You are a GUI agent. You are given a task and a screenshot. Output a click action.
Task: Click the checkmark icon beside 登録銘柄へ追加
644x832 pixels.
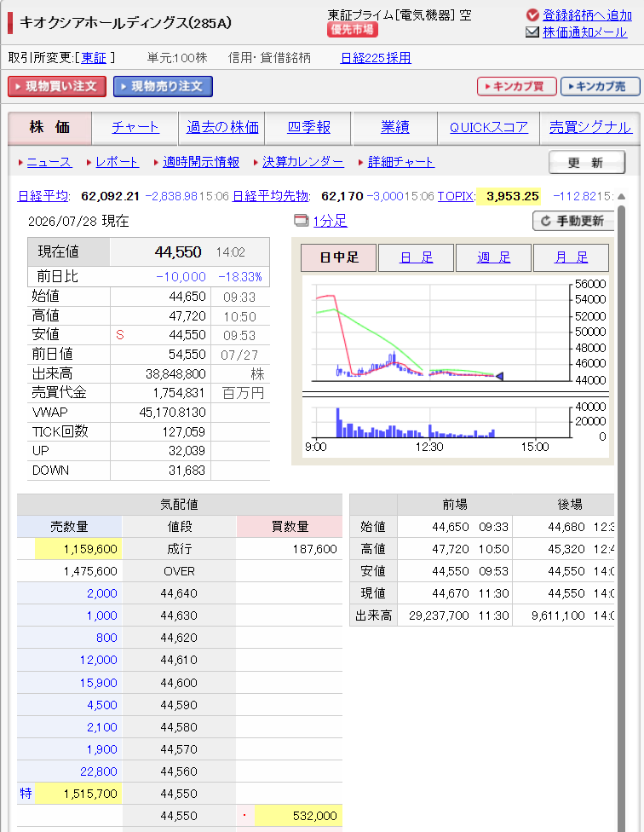(x=532, y=15)
